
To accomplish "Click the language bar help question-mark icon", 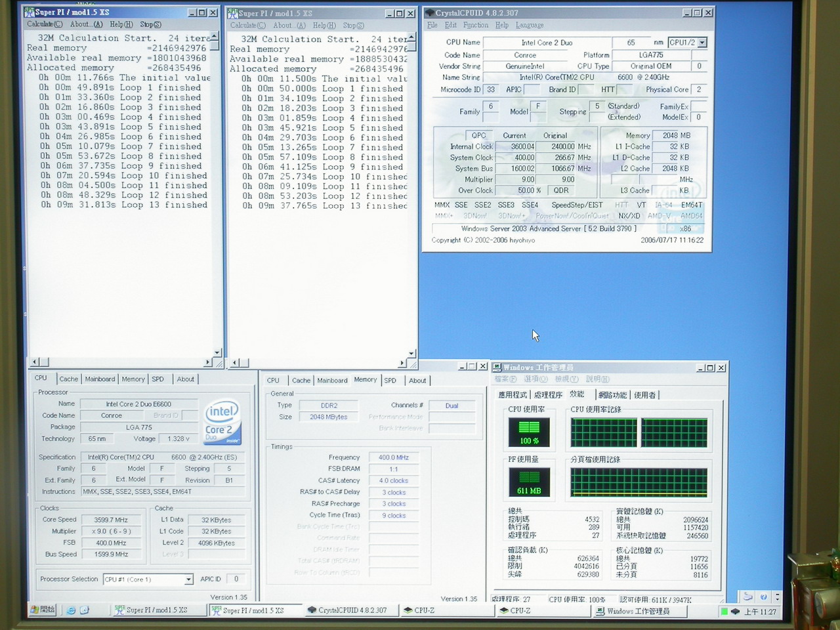I will [763, 597].
